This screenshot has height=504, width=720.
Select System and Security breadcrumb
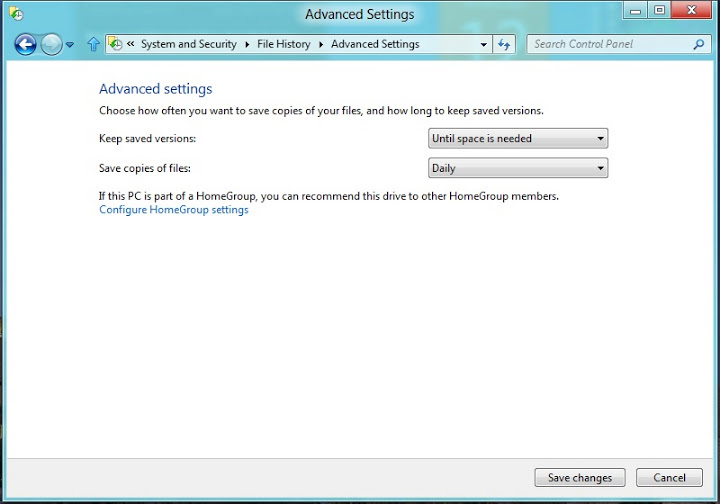pyautogui.click(x=189, y=44)
